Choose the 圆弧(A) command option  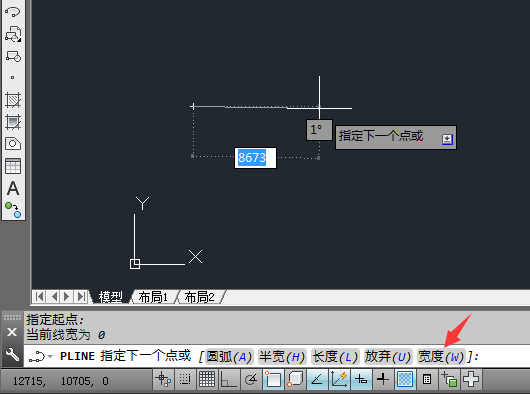[x=229, y=357]
